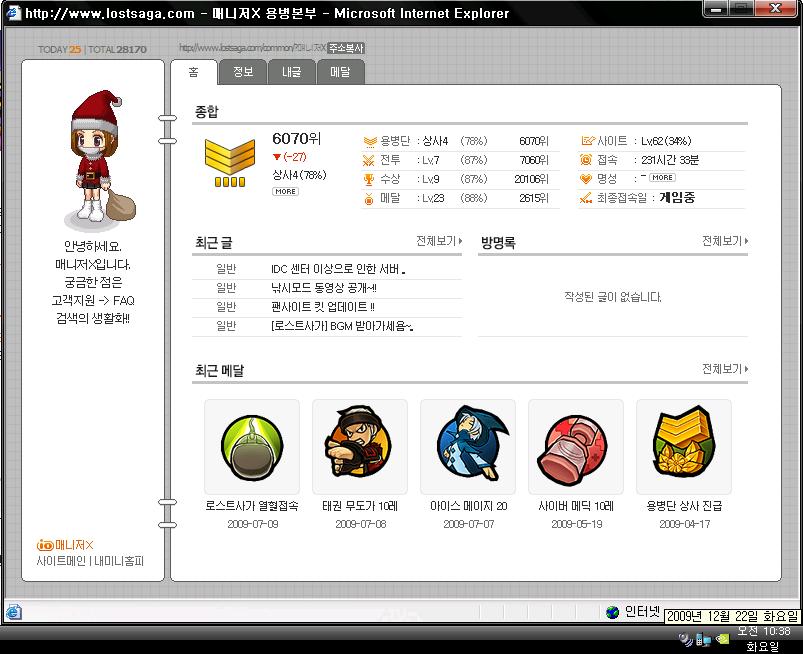Click the Internet Explorer title bar icon
The height and width of the screenshot is (654, 803).
(13, 12)
